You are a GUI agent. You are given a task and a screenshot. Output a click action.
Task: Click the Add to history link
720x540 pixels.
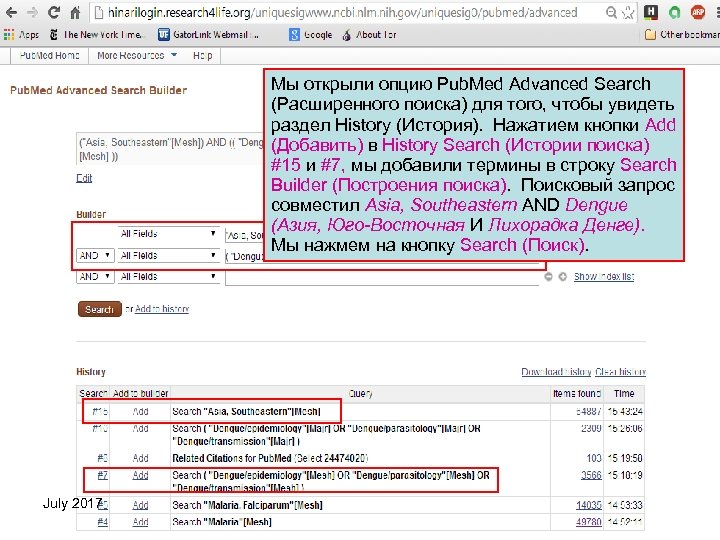pos(162,309)
